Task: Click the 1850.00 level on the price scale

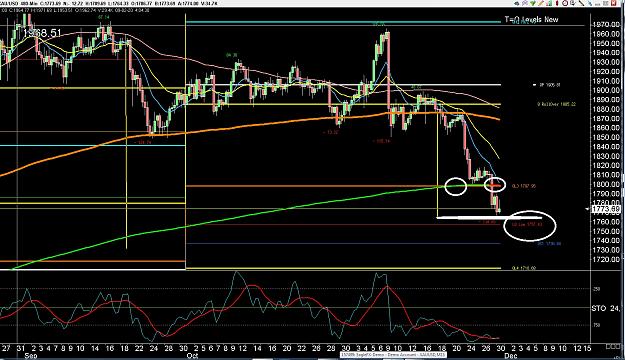Action: pyautogui.click(x=606, y=137)
